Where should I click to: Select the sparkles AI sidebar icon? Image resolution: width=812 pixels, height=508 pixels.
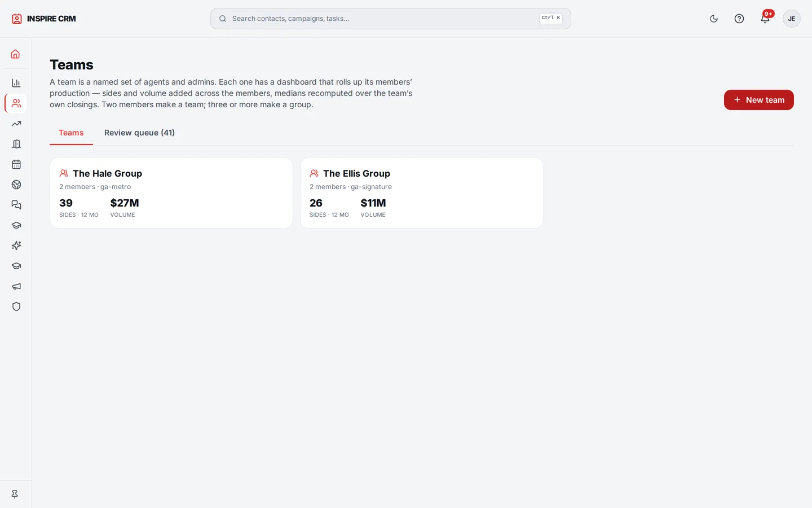(16, 246)
